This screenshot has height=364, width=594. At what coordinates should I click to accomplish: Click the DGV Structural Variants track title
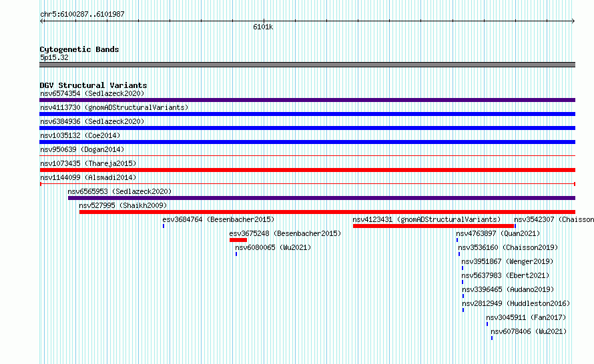93,85
